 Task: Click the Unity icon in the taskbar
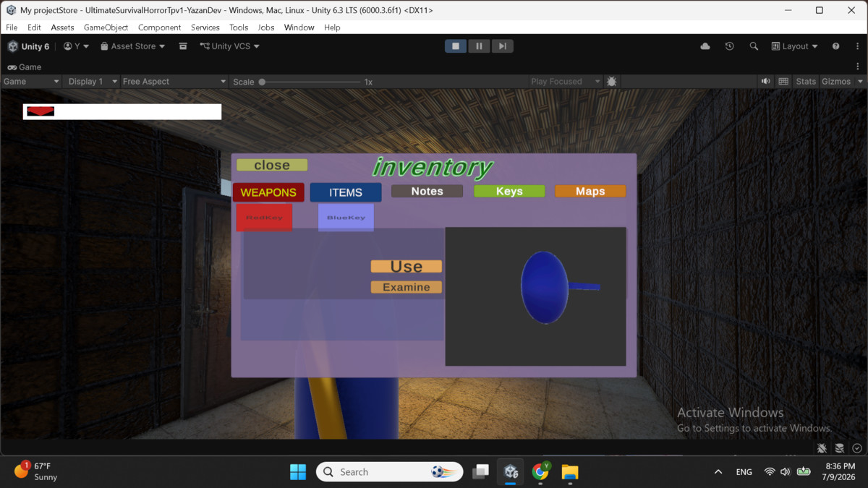[511, 472]
